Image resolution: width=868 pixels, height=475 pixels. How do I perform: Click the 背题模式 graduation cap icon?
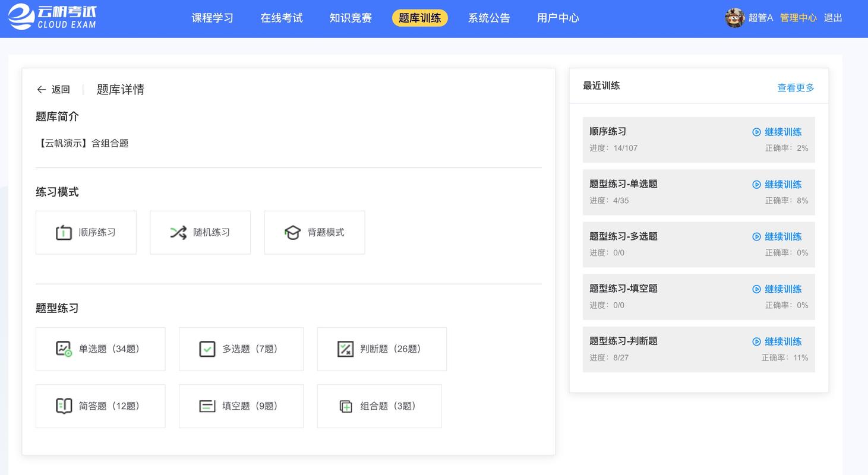click(x=292, y=233)
